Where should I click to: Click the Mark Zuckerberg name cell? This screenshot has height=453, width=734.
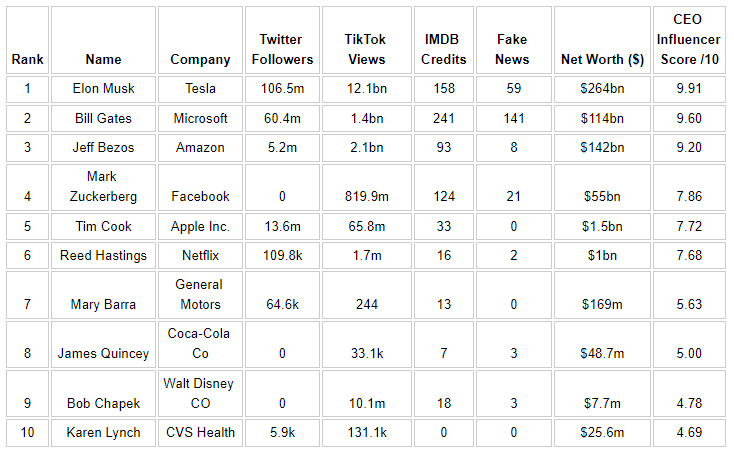point(103,186)
